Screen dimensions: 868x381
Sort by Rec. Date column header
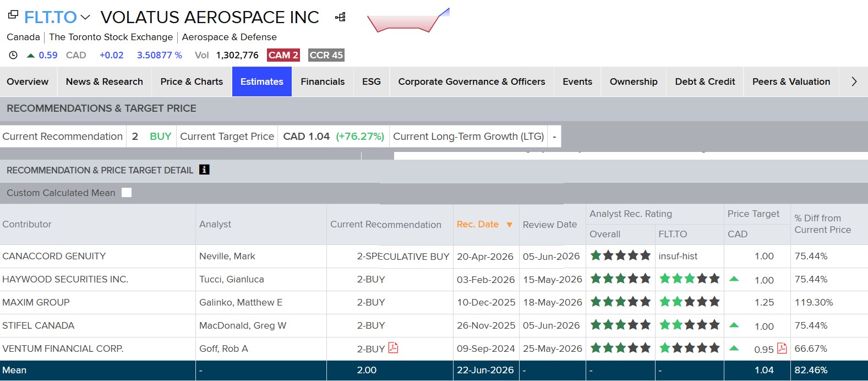pos(477,224)
